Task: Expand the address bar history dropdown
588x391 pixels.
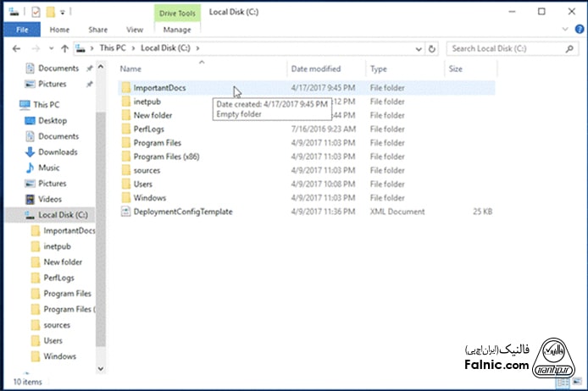Action: (420, 49)
